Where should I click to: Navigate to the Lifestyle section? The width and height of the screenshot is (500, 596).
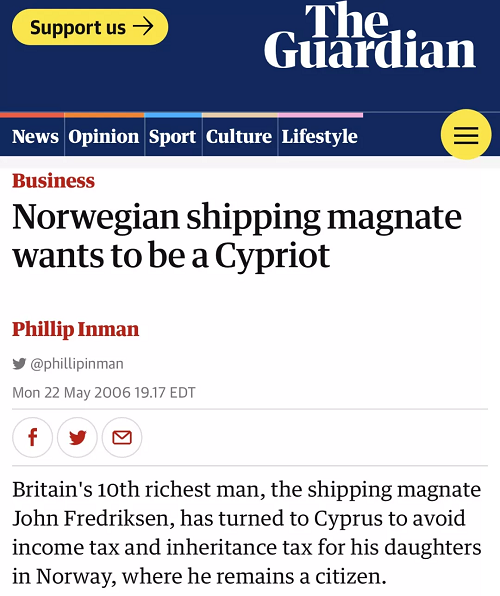(319, 136)
